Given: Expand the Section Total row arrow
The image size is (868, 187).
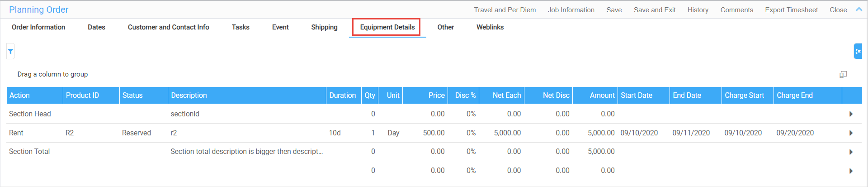Looking at the screenshot, I should pyautogui.click(x=851, y=152).
